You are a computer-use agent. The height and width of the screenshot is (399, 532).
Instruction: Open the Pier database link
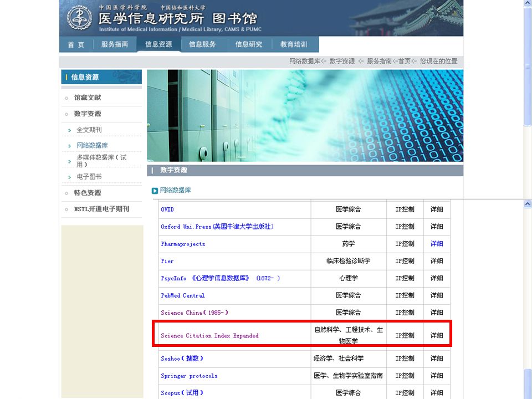click(x=167, y=261)
